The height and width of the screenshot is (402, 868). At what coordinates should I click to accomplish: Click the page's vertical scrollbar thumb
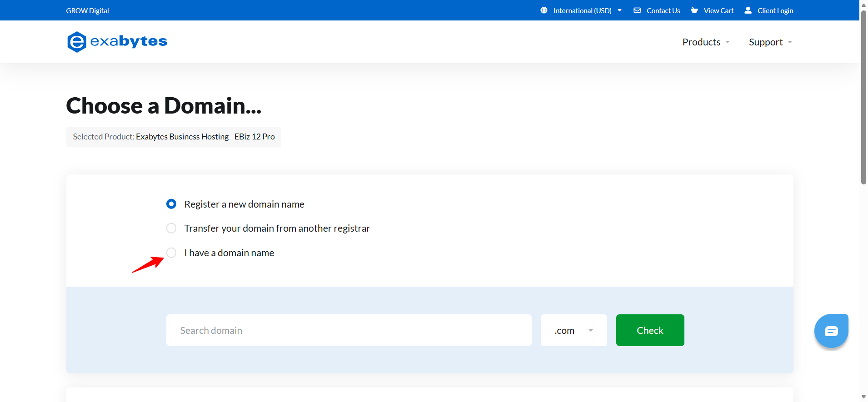coord(863,97)
